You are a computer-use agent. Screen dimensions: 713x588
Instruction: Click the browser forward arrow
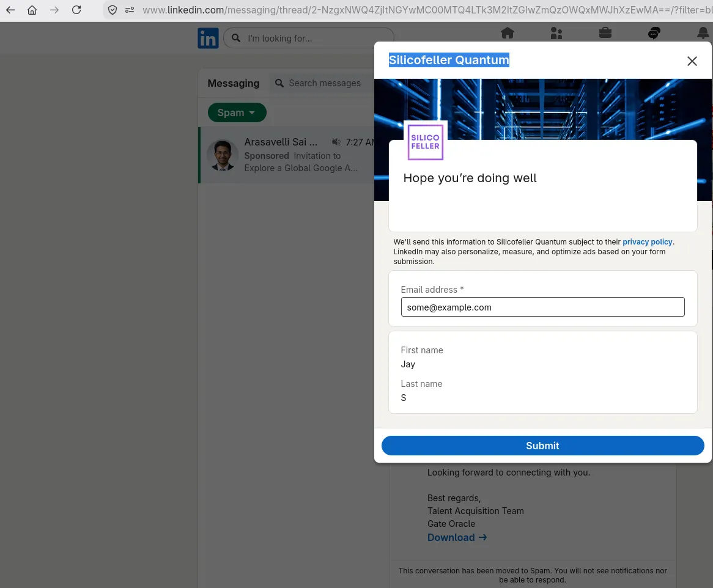click(x=54, y=10)
